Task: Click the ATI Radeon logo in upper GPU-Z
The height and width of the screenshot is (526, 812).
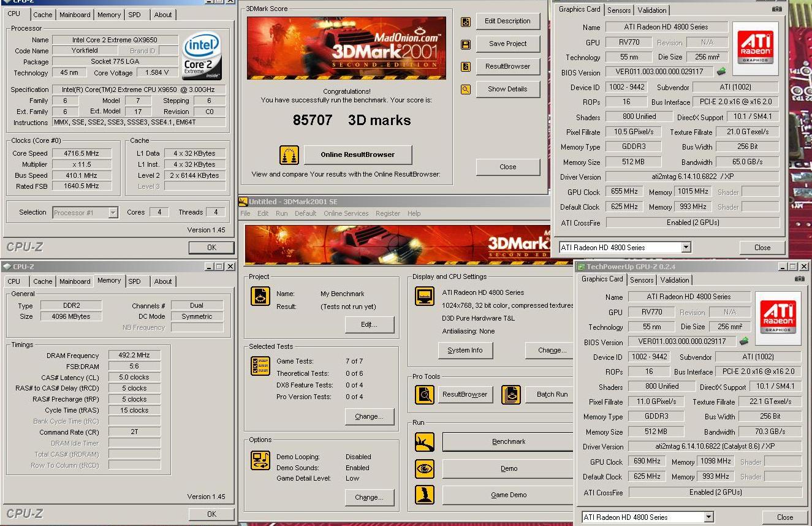Action: [756, 49]
